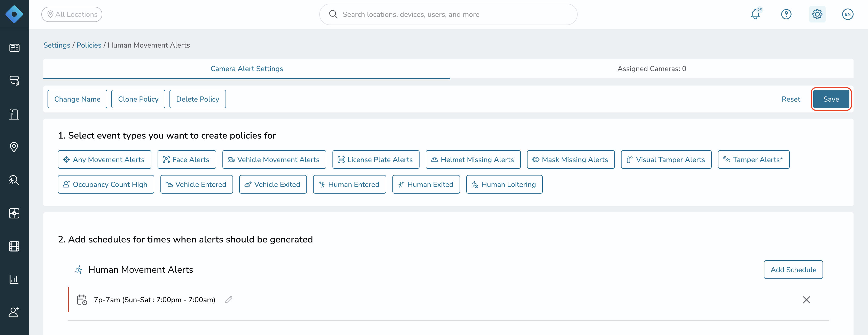Toggle Vehicle Movement Alerts event type
The image size is (868, 335).
click(274, 159)
